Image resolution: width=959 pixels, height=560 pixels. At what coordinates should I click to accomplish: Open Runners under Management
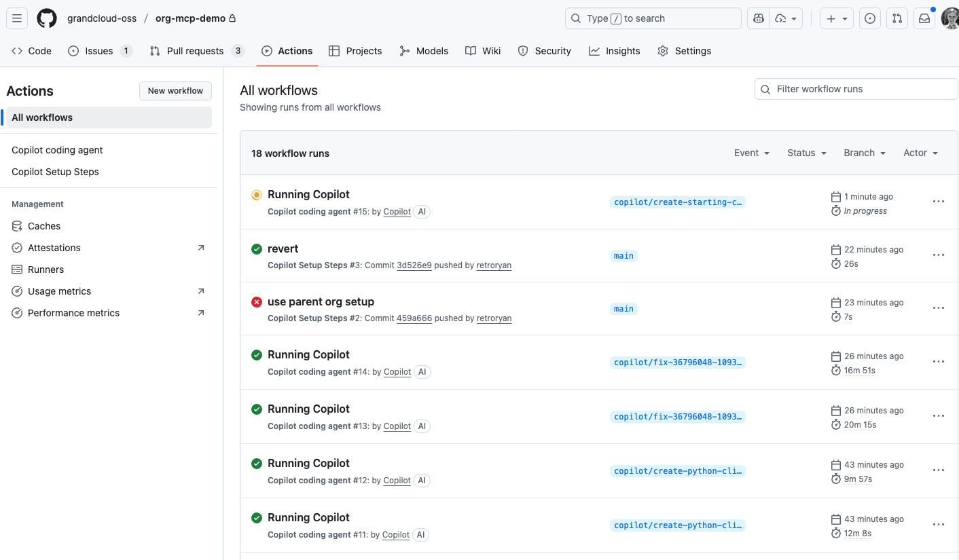(x=109, y=269)
